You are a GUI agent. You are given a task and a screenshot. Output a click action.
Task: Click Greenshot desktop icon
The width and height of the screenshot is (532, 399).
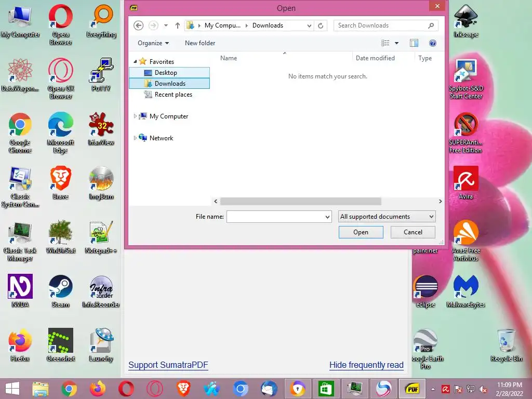[x=60, y=344]
